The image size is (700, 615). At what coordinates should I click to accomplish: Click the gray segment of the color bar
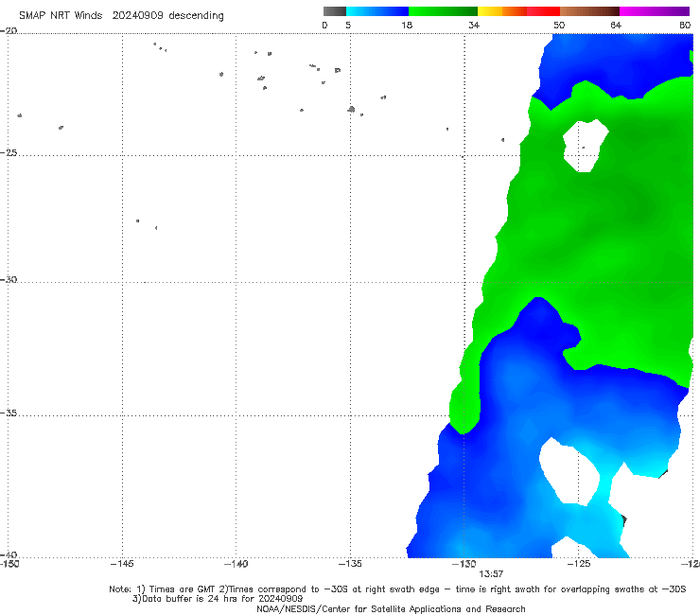[x=335, y=11]
